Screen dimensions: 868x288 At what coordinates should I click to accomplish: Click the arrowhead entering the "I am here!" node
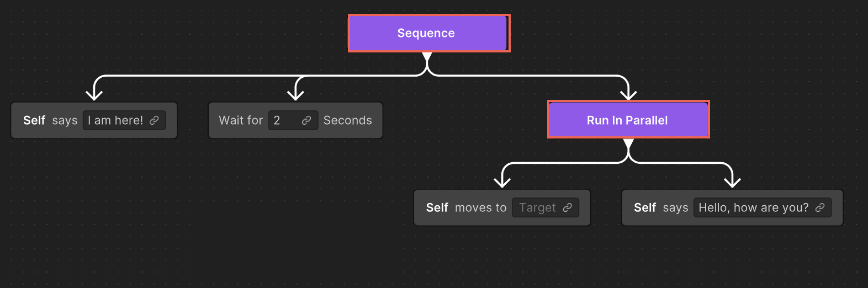[94, 94]
